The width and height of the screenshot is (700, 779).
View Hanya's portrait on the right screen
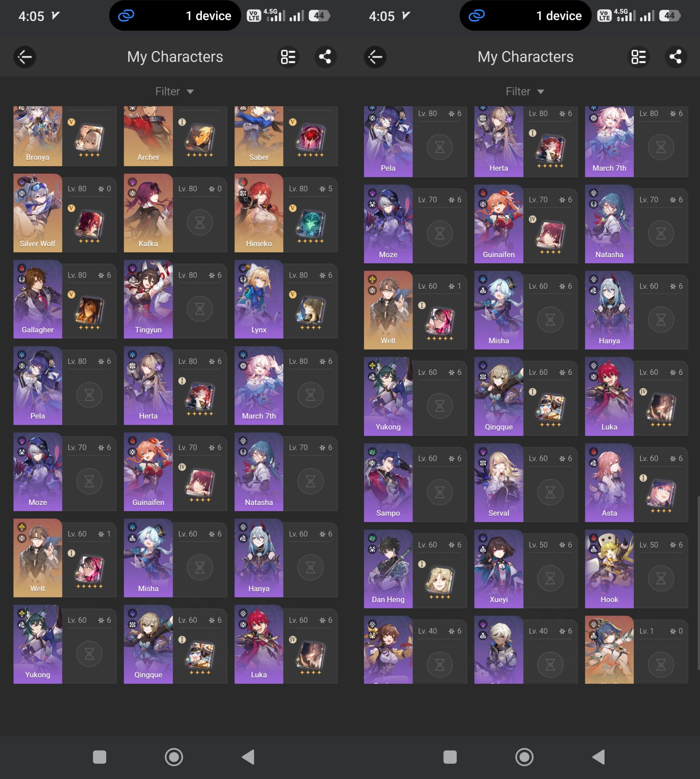tap(609, 310)
